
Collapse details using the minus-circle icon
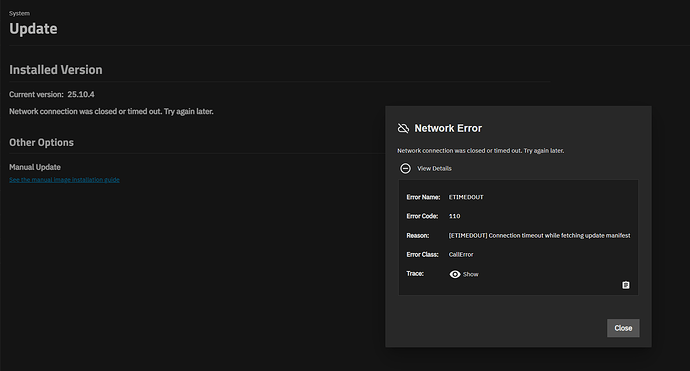point(405,168)
